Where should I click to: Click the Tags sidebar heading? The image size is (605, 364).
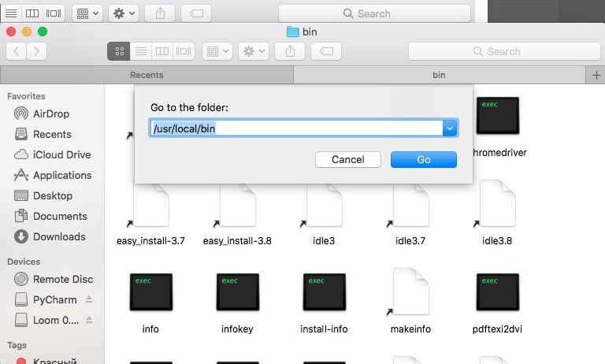[x=17, y=345]
